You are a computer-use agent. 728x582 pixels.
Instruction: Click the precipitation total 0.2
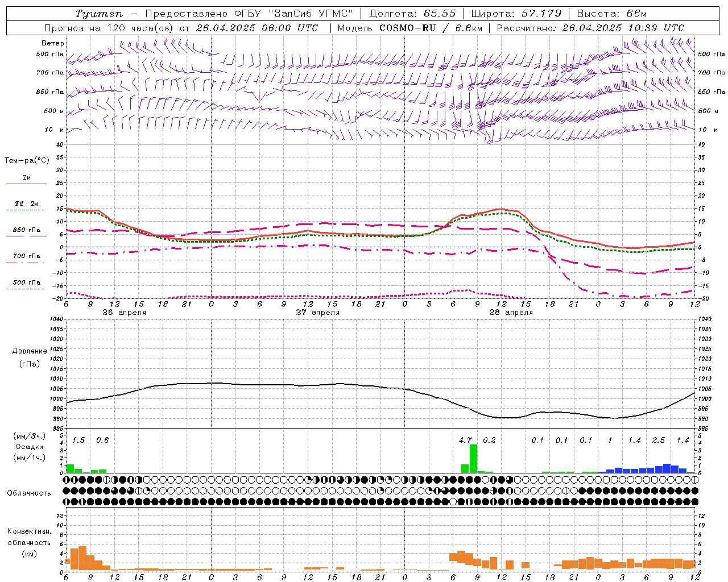tap(489, 440)
